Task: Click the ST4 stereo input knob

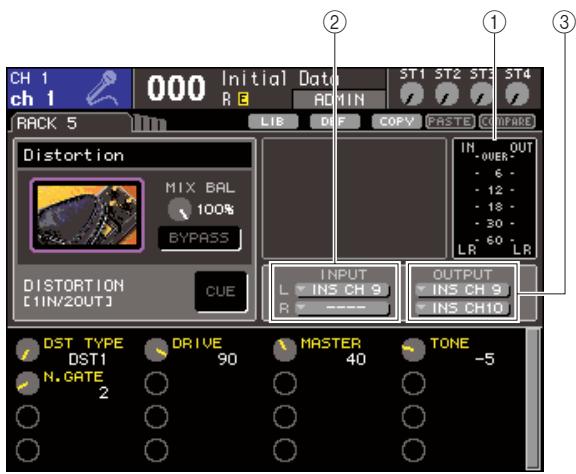Action: [x=517, y=94]
